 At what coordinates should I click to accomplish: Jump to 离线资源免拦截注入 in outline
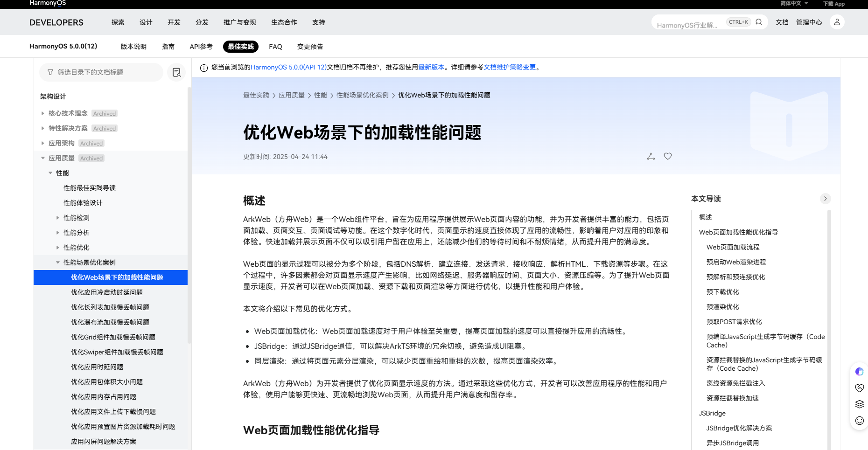(736, 383)
